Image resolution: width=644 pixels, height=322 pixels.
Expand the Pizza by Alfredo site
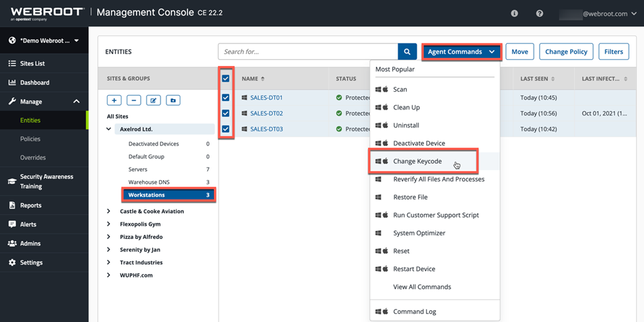point(109,237)
